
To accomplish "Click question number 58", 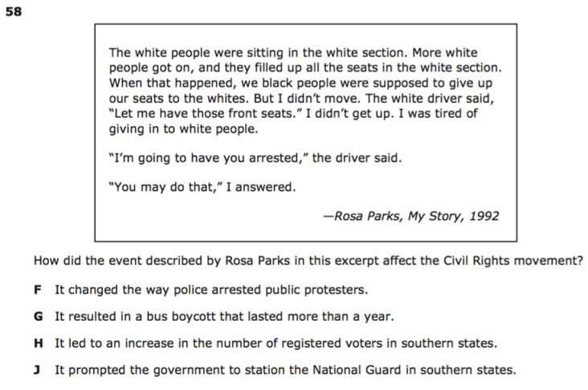I will (x=14, y=11).
